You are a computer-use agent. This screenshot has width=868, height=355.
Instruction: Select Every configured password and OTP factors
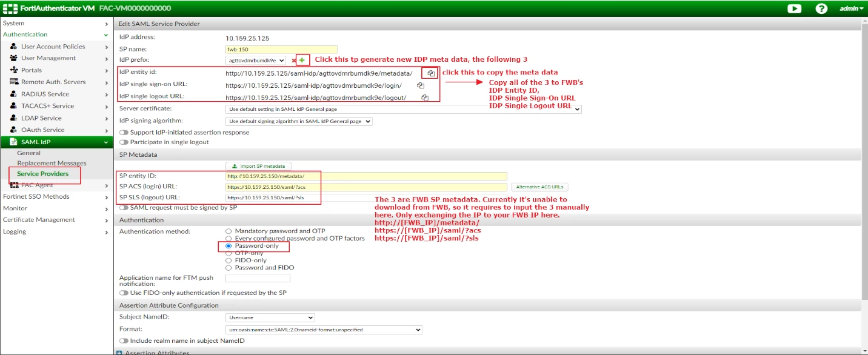coord(229,239)
